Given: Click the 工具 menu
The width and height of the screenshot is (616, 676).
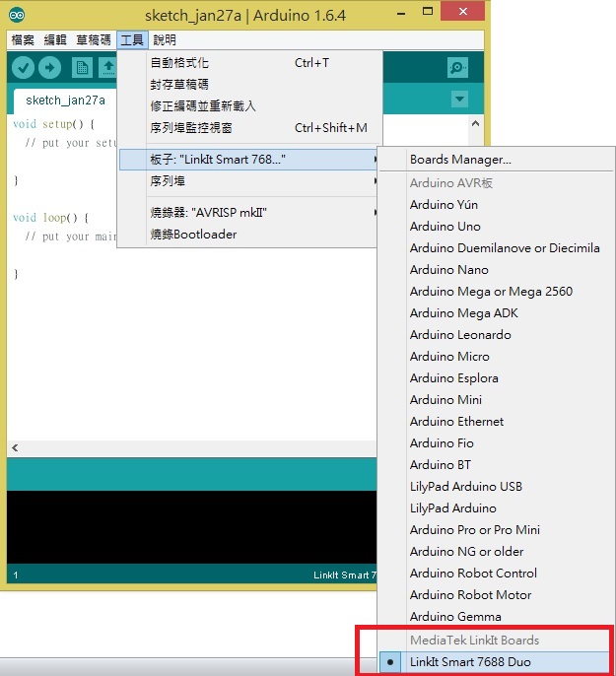Looking at the screenshot, I should [x=132, y=40].
